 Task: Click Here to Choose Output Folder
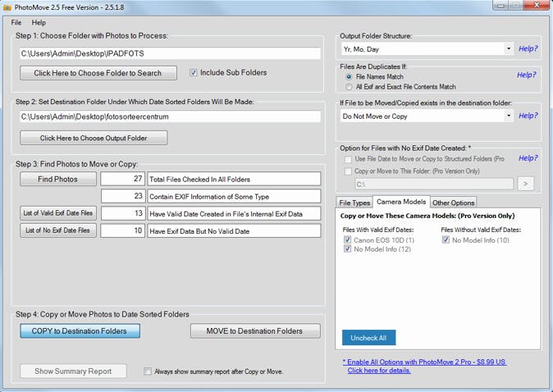94,138
